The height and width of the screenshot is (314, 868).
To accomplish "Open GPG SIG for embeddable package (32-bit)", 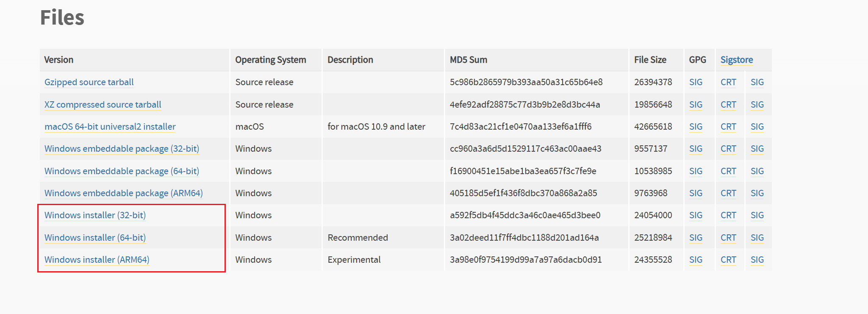I will (x=696, y=149).
